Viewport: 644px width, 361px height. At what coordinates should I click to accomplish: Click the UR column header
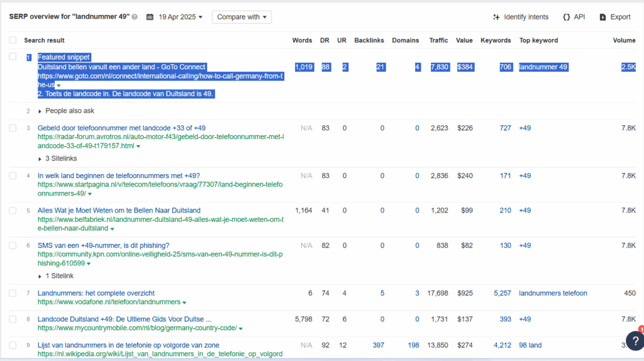point(341,40)
